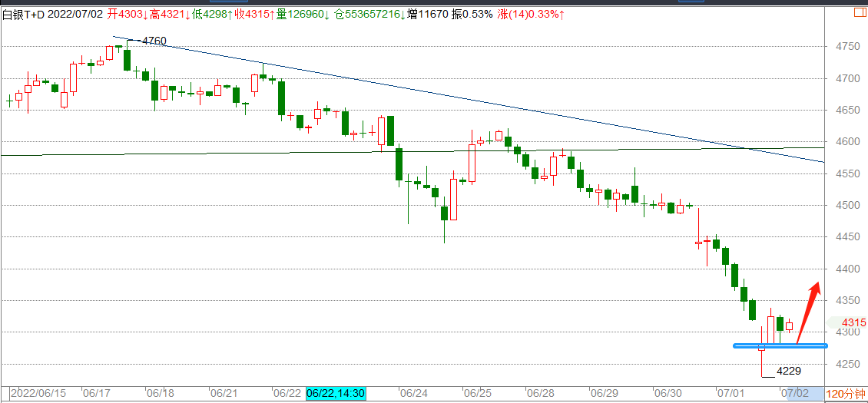Click the 4229 low price annotation

[x=789, y=371]
